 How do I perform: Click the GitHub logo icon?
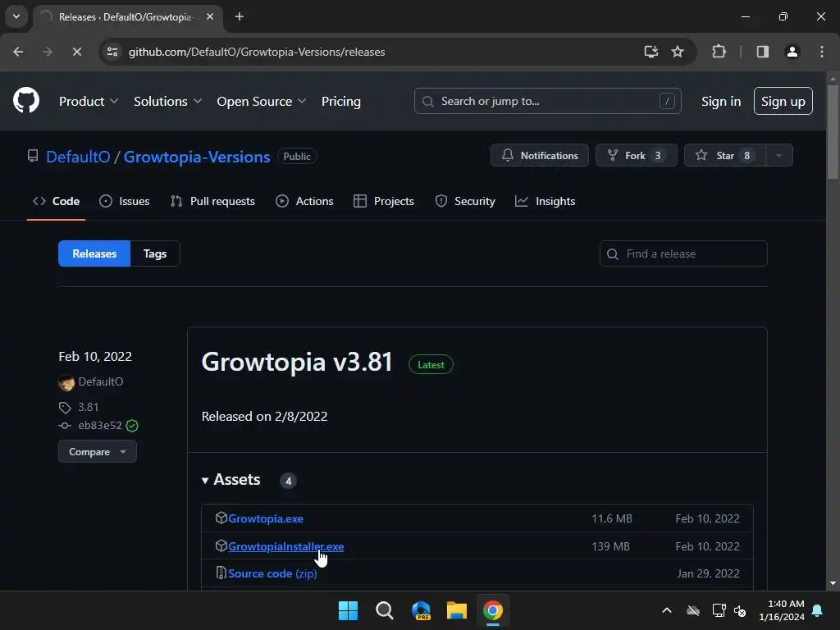point(25,100)
